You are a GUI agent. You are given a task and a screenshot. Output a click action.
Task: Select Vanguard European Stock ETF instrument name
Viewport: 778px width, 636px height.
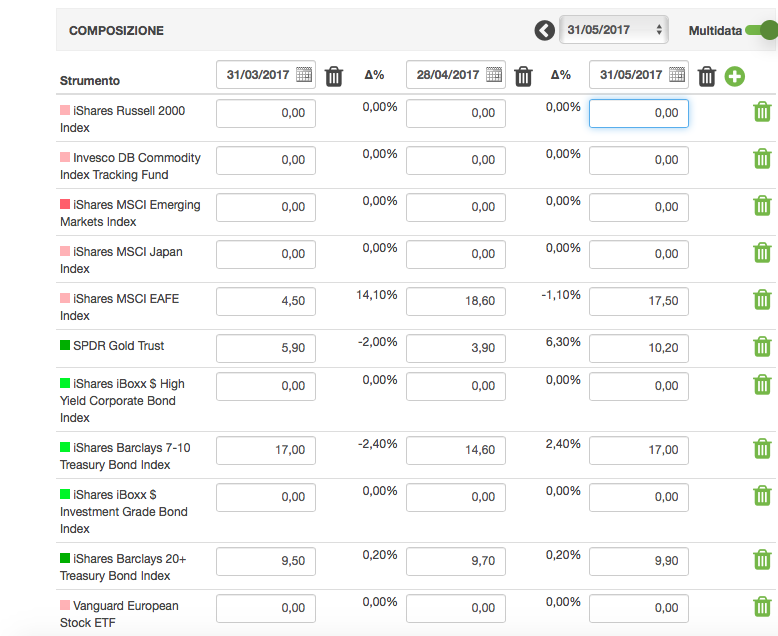coord(120,614)
